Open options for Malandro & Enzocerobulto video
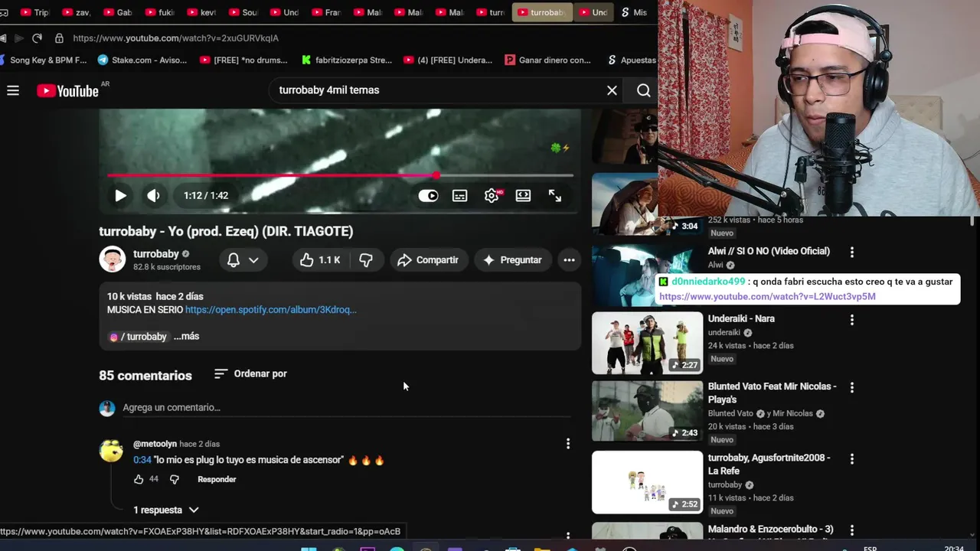Image resolution: width=980 pixels, height=551 pixels. coord(851,530)
